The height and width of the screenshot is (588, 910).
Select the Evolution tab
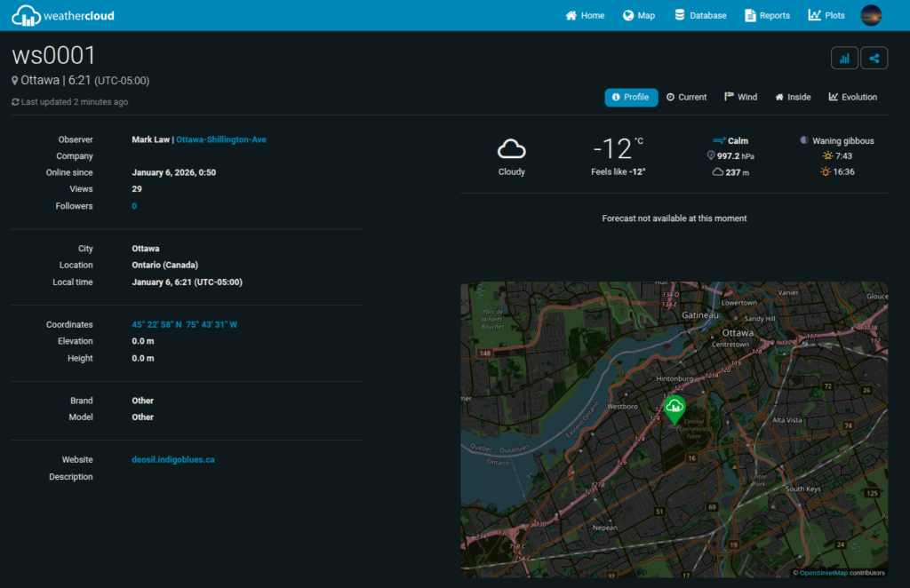(852, 97)
